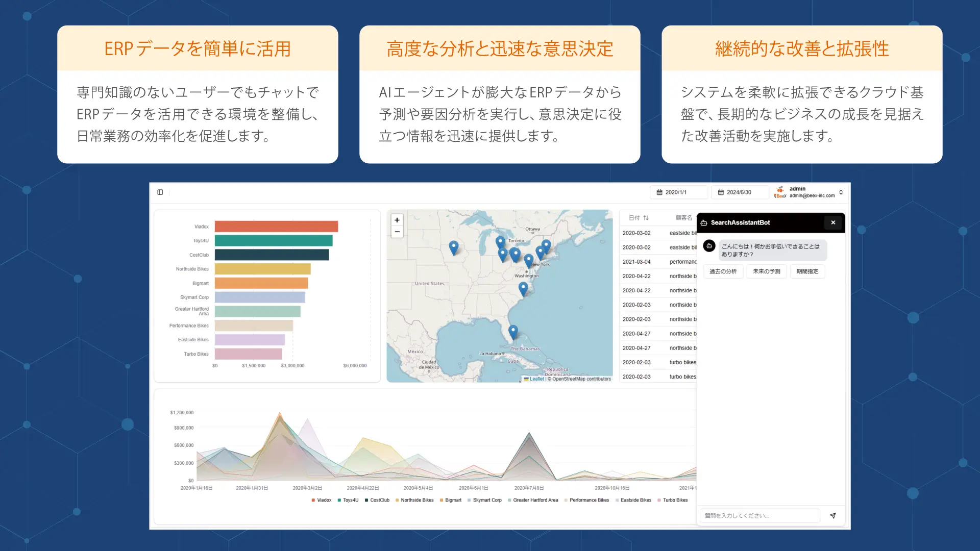Viewport: 980px width, 551px height.
Task: Click the send message paper plane icon
Action: [833, 516]
